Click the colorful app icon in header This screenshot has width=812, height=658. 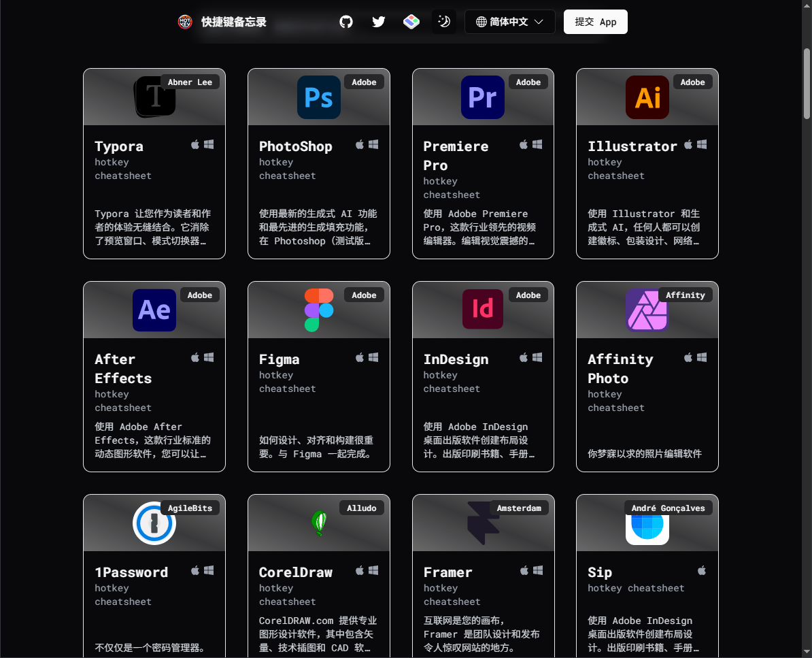click(411, 22)
